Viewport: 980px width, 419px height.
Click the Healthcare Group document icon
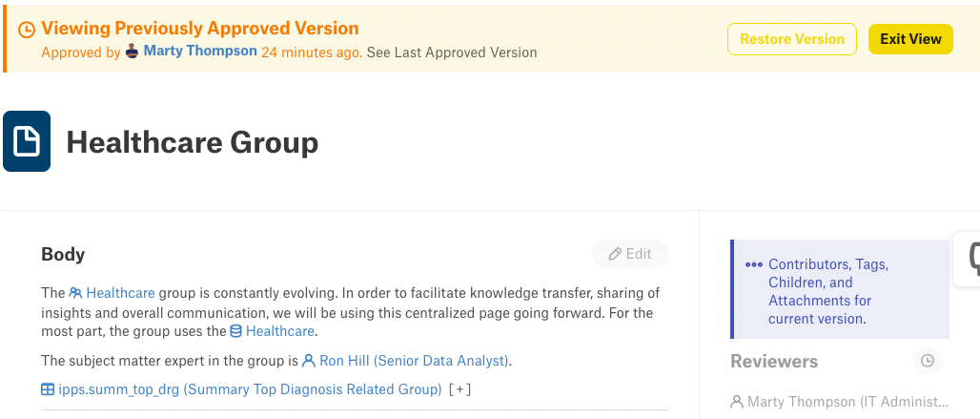(27, 141)
